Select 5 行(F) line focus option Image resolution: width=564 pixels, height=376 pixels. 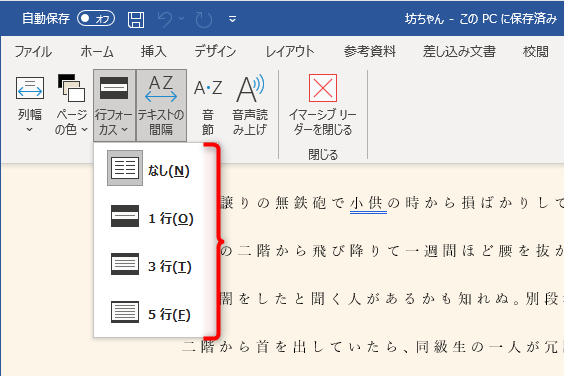pos(149,312)
